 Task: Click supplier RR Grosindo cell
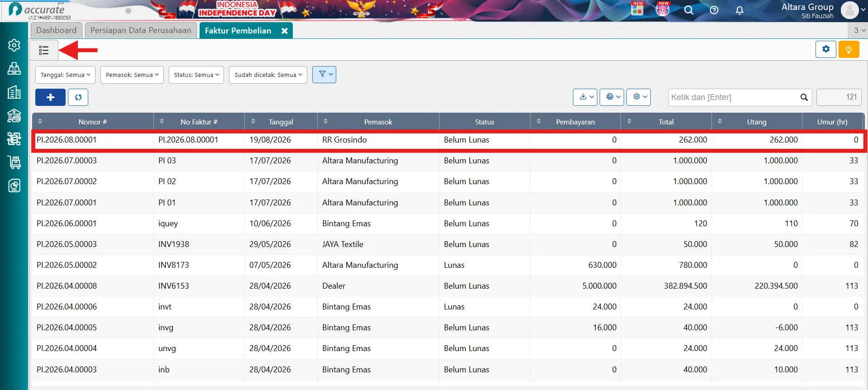point(378,140)
